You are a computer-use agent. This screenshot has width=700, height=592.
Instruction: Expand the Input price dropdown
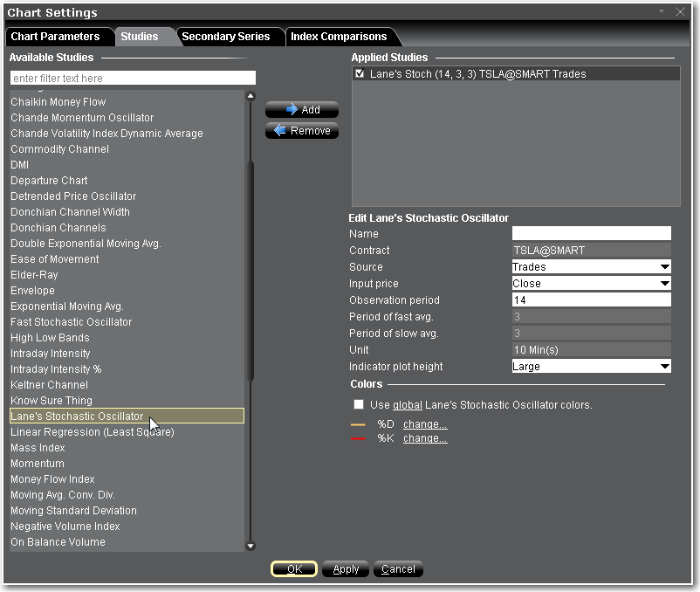591,284
